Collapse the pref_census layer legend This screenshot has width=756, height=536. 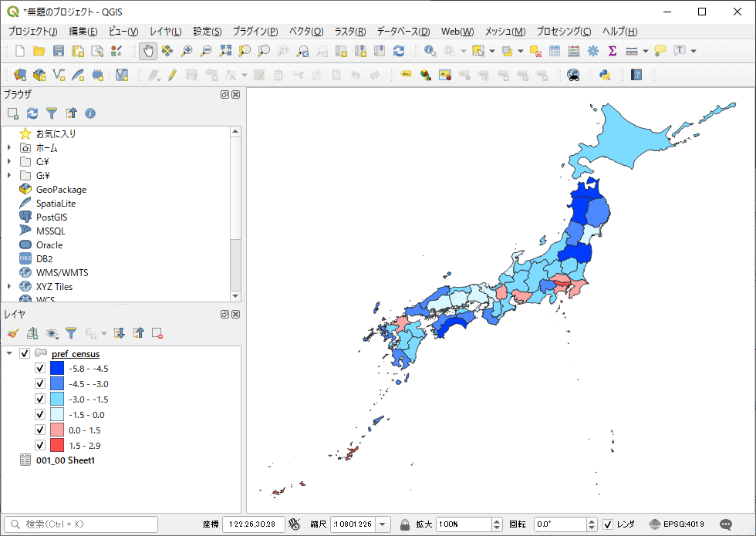[x=9, y=353]
